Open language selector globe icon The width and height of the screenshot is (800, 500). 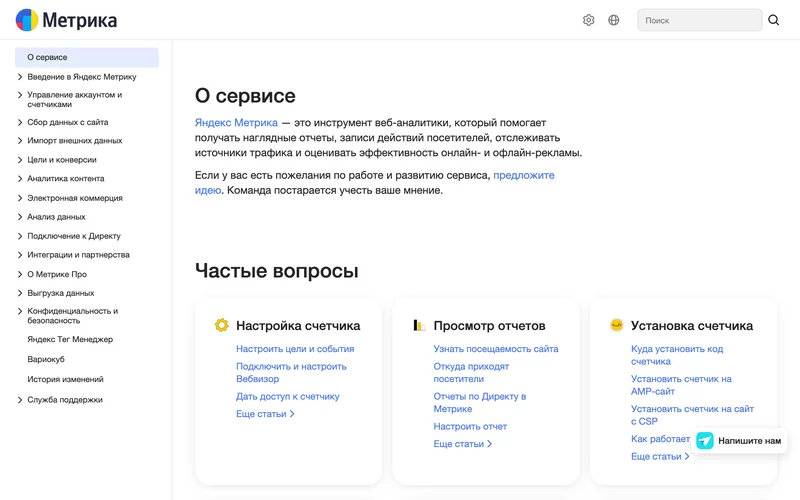[x=614, y=20]
